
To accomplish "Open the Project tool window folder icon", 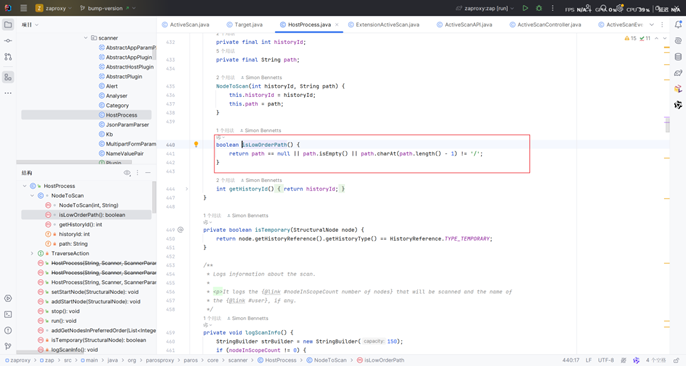I will [8, 24].
